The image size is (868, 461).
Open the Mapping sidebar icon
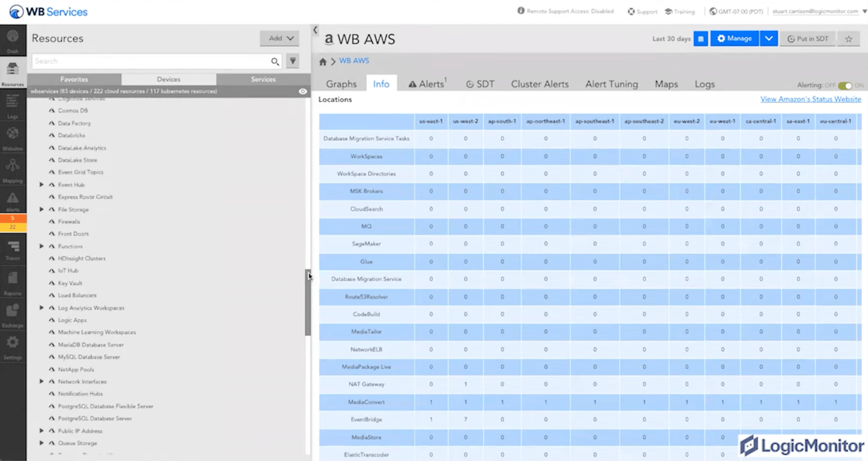pyautogui.click(x=13, y=171)
